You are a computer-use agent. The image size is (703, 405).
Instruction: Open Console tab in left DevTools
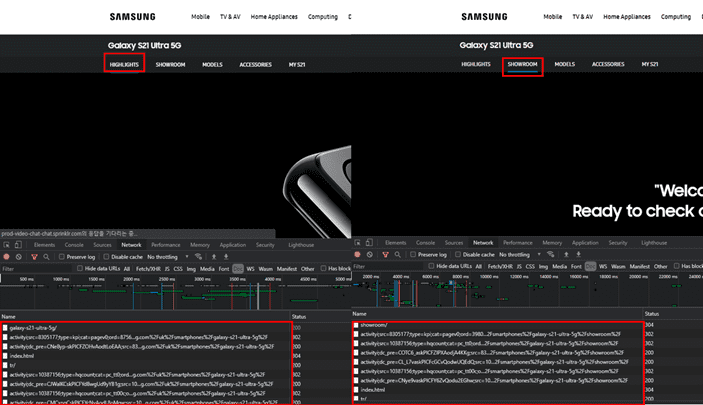tap(74, 245)
